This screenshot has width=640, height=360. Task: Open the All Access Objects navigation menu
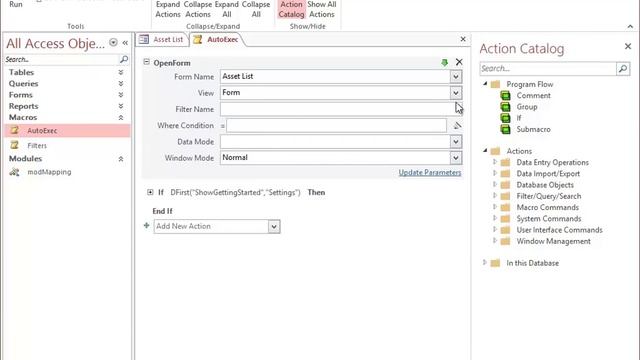113,42
